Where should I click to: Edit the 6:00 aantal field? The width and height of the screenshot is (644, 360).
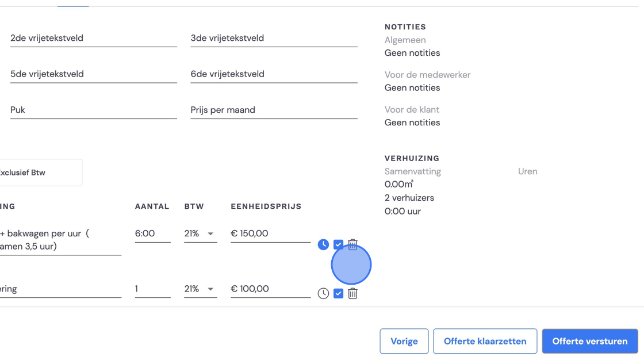(x=152, y=233)
